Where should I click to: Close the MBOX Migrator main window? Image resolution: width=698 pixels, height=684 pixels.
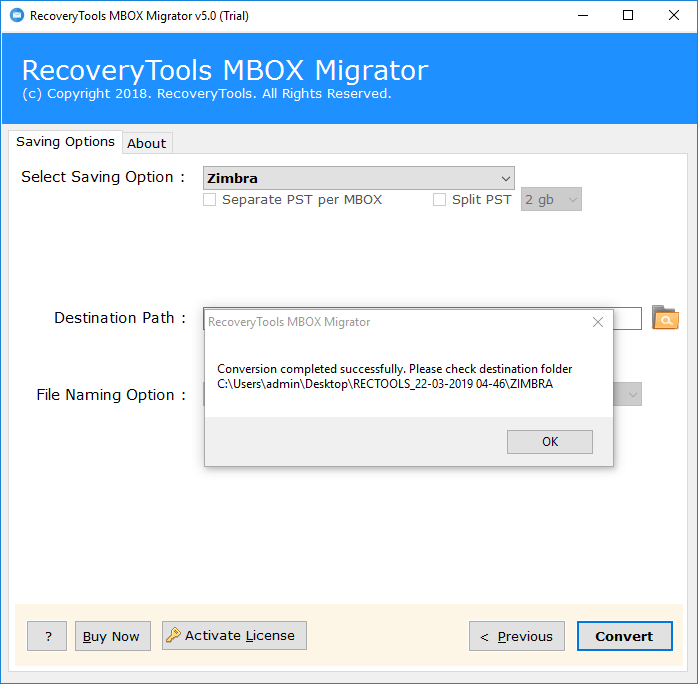click(674, 16)
